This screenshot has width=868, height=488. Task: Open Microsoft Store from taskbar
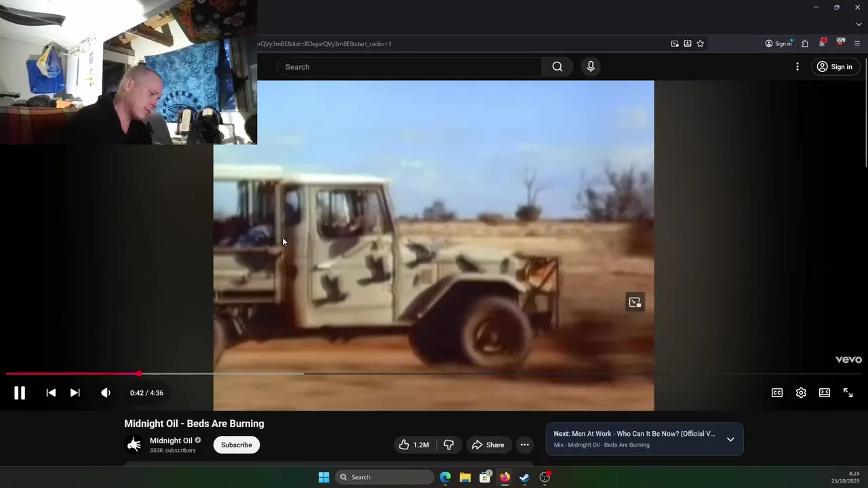[x=485, y=477]
